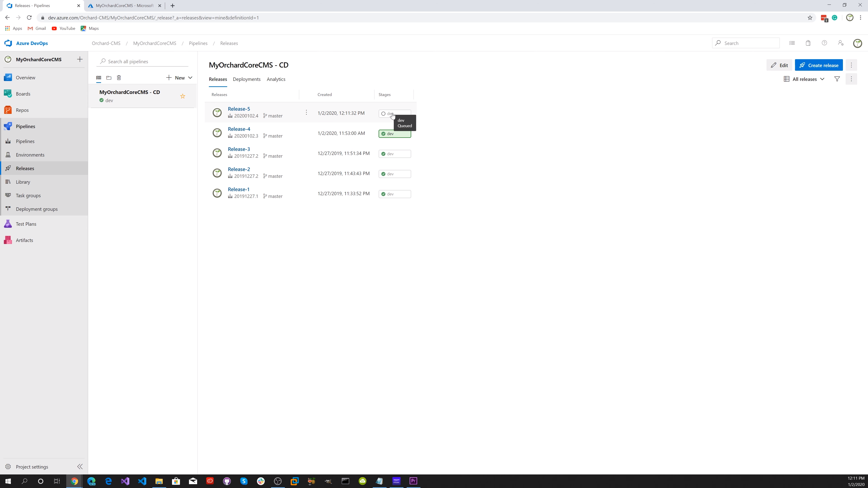Switch to folder view of pipelines
868x488 pixels.
109,78
